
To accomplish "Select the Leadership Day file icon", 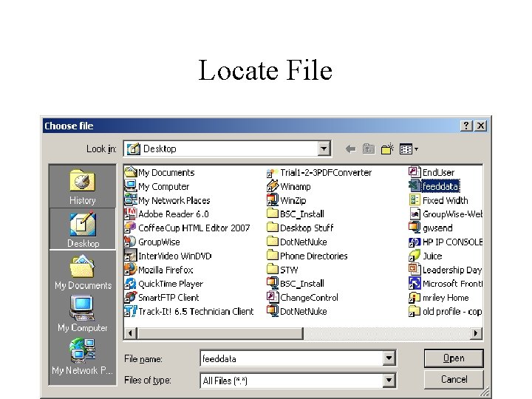I will [415, 270].
